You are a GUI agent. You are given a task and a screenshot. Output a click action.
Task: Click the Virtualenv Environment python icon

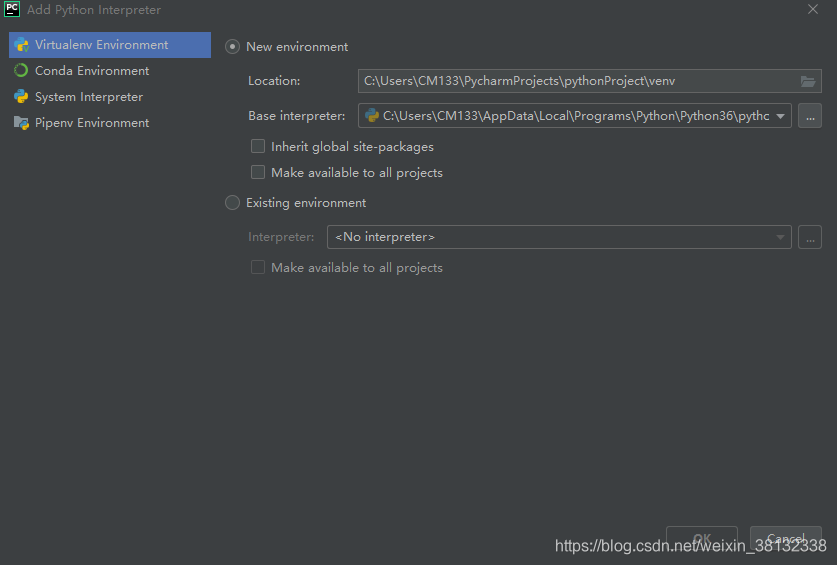[x=21, y=45]
